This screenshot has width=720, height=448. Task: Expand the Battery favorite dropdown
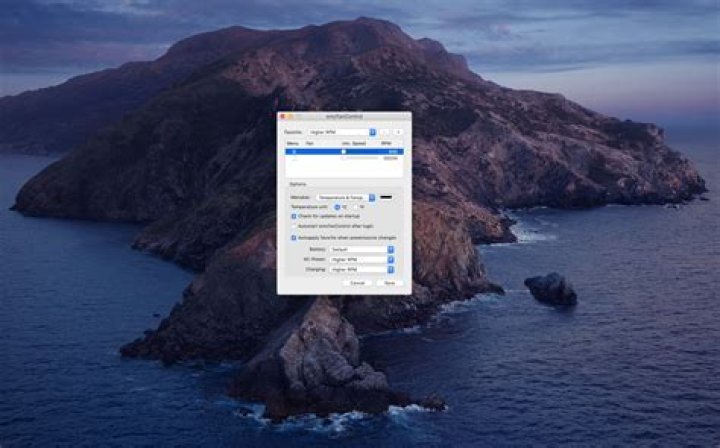tap(362, 249)
